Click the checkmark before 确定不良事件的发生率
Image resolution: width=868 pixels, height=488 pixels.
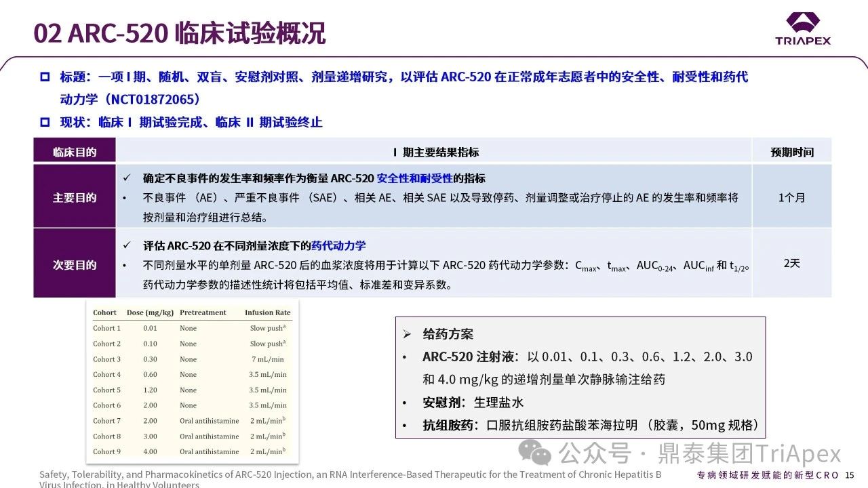[126, 178]
